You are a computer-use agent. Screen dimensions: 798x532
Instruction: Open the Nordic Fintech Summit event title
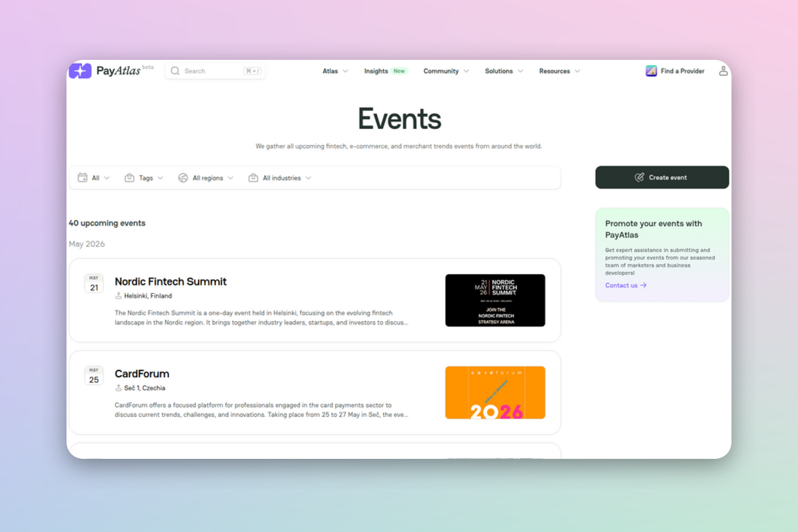[x=171, y=282]
